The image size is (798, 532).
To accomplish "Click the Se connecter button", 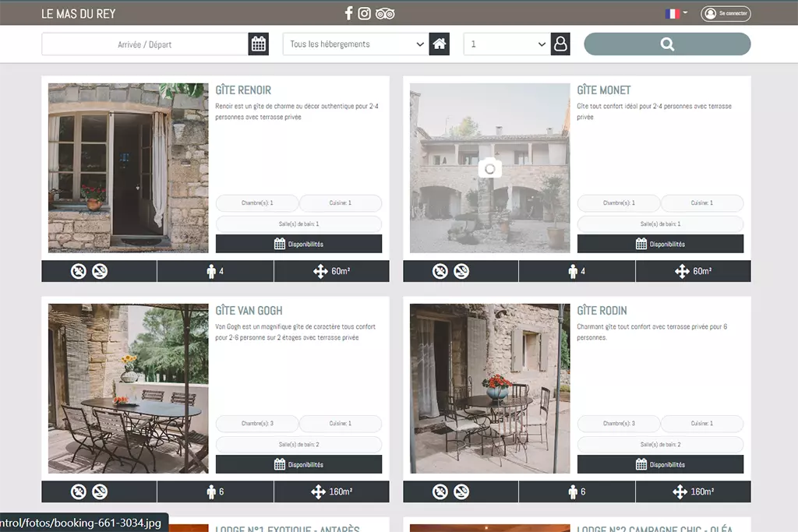I will pos(726,13).
